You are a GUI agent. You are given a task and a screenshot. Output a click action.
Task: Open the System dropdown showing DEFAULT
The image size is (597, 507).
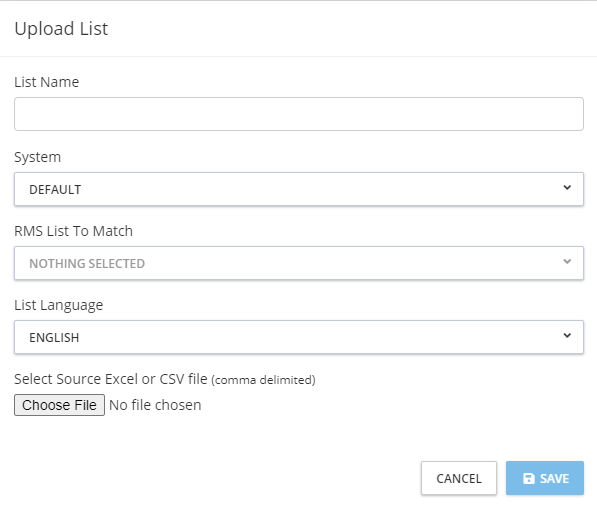[x=299, y=189]
